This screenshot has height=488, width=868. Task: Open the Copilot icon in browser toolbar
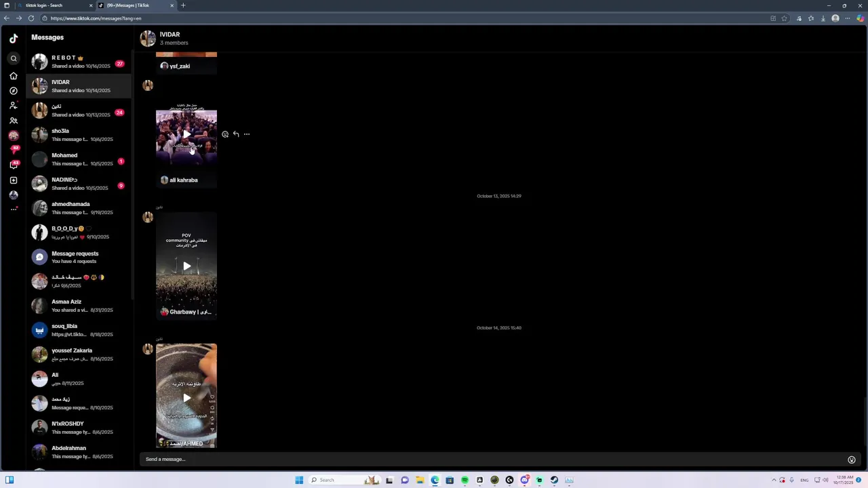pos(860,18)
